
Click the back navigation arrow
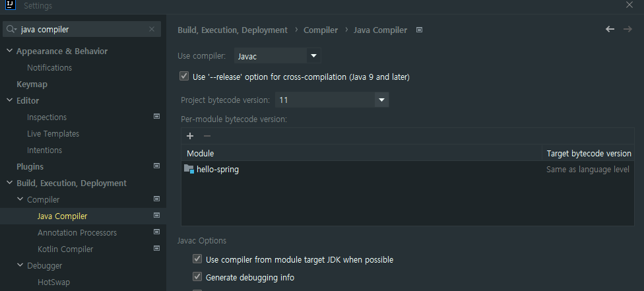(x=610, y=29)
